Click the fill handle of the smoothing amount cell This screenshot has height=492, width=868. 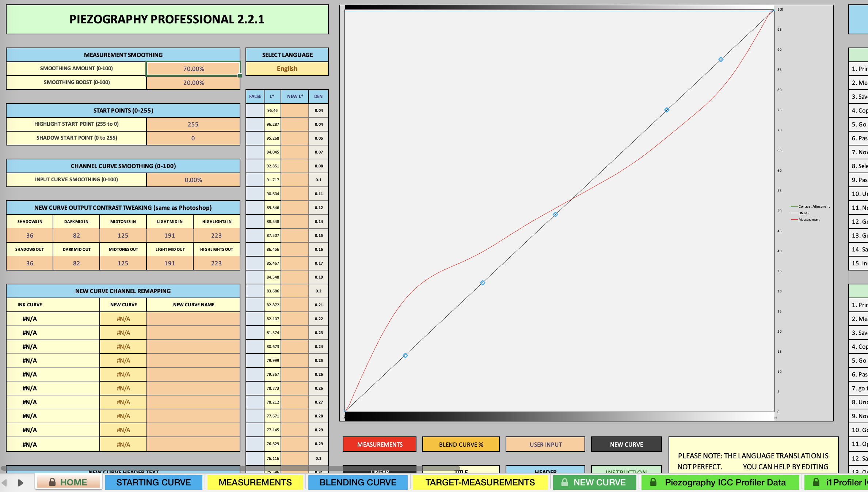(x=240, y=76)
